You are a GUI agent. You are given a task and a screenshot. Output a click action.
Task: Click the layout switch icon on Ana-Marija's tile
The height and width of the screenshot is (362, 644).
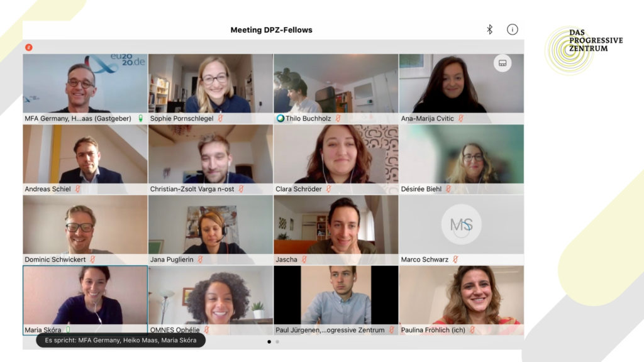(502, 63)
